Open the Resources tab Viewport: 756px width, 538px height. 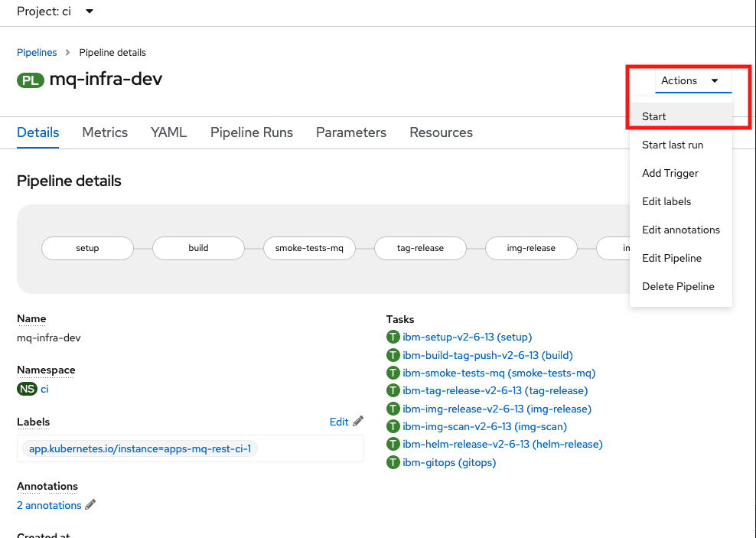coord(442,132)
